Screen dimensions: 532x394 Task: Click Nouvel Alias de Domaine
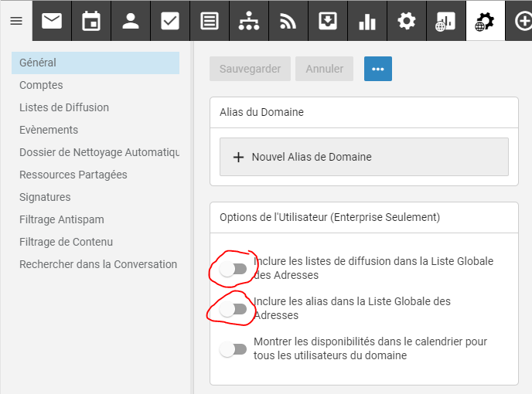pyautogui.click(x=363, y=157)
